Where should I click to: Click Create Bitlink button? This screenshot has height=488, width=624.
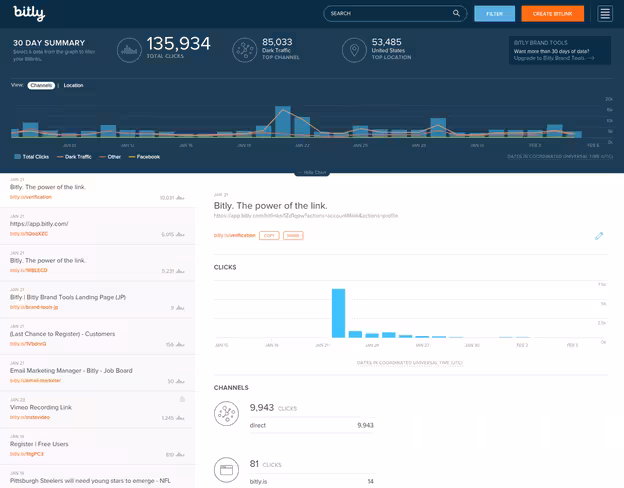pyautogui.click(x=552, y=14)
